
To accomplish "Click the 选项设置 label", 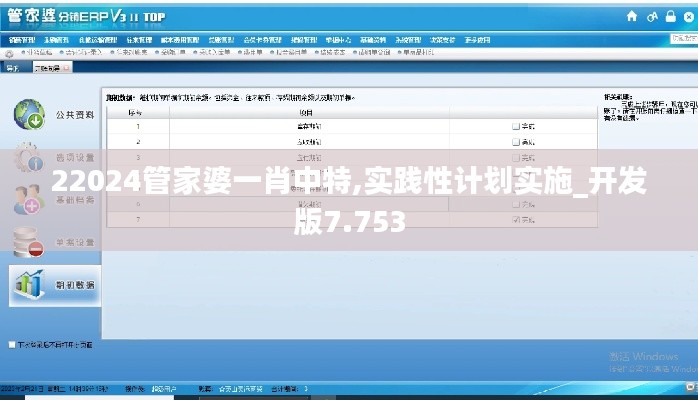I will point(75,158).
